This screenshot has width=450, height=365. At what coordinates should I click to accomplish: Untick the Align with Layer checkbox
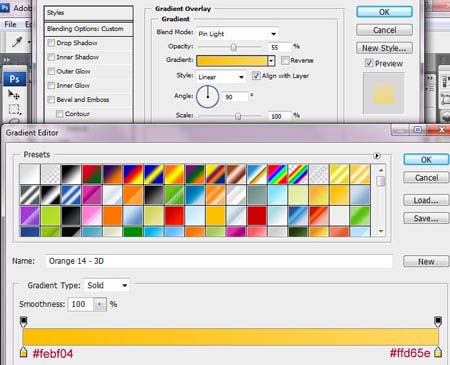tap(256, 76)
